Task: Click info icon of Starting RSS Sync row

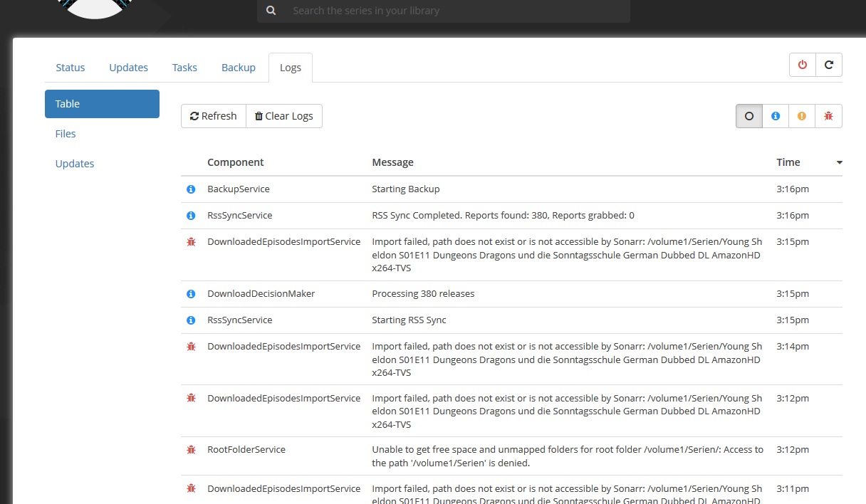Action: click(191, 320)
